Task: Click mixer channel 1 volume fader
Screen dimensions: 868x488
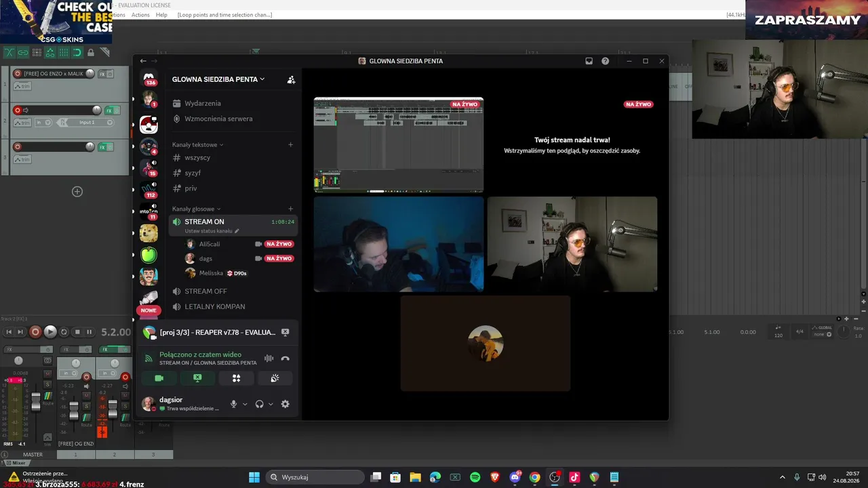Action: (x=74, y=411)
